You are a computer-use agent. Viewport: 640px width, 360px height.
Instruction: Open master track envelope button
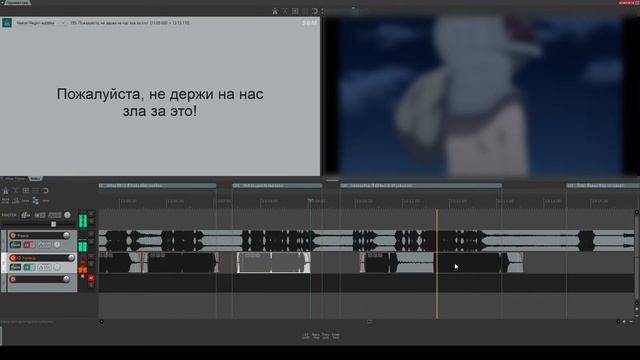(54, 215)
